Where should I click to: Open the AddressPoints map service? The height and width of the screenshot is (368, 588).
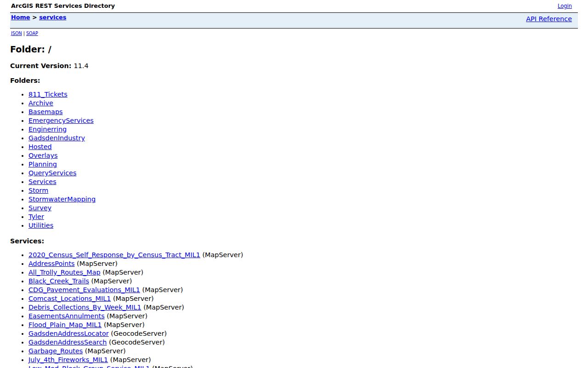coord(51,264)
